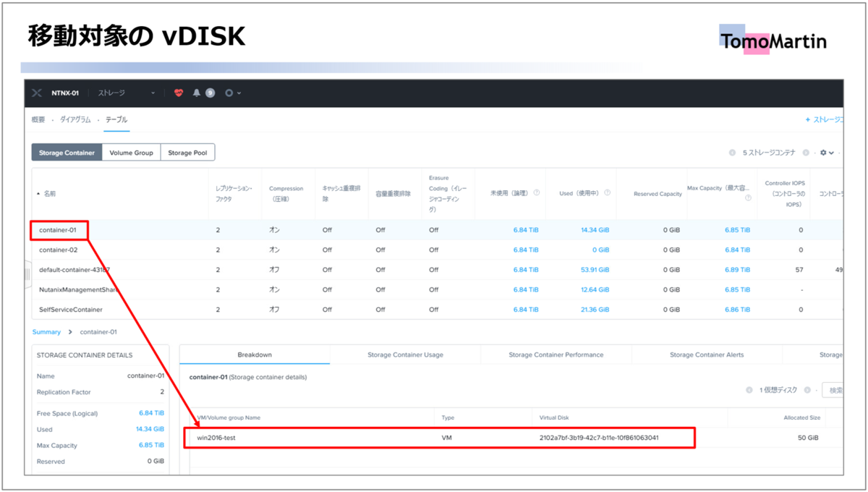Open the ストレージ menu dropdown
Image resolution: width=868 pixels, height=492 pixels.
click(x=127, y=93)
